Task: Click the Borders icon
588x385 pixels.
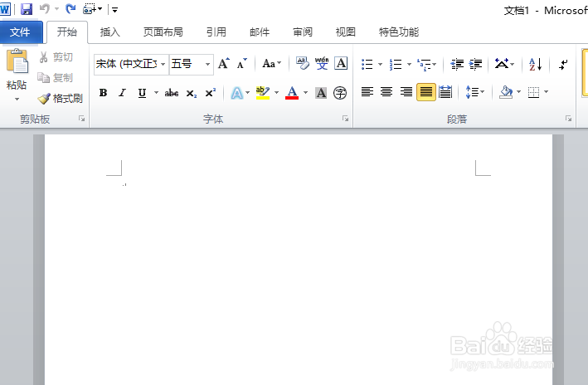Action: (533, 92)
